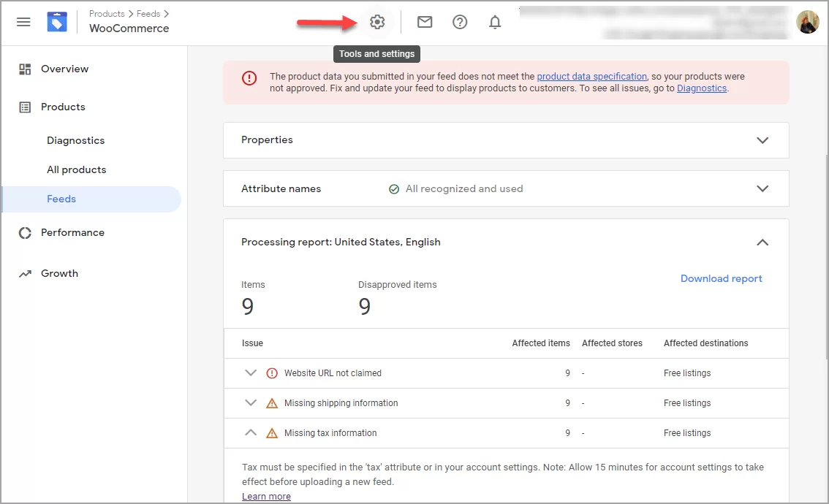Collapse the Processing report section
Image resolution: width=829 pixels, height=504 pixels.
[x=762, y=242]
